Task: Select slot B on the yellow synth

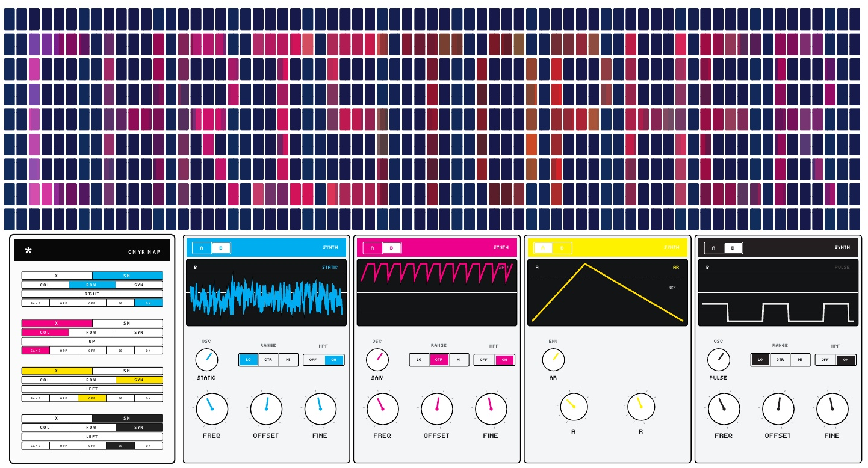Action: (x=562, y=248)
